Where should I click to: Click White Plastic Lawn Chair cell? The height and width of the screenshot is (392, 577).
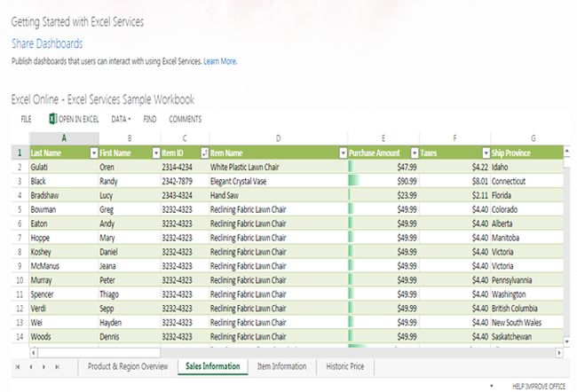point(279,168)
